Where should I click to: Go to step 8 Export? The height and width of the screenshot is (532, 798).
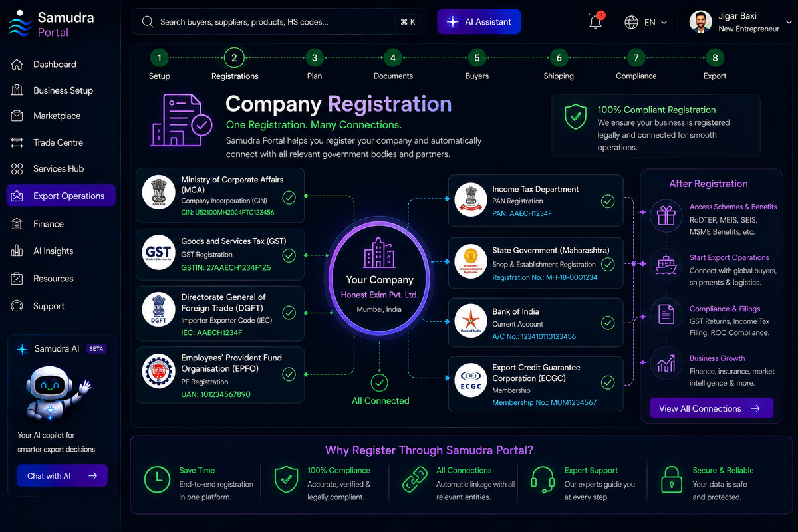pos(715,58)
